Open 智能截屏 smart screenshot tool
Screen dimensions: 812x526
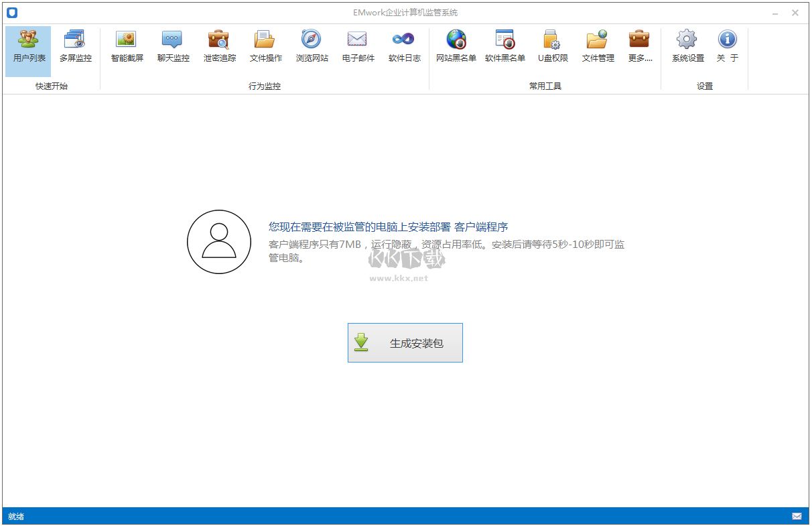pyautogui.click(x=127, y=47)
